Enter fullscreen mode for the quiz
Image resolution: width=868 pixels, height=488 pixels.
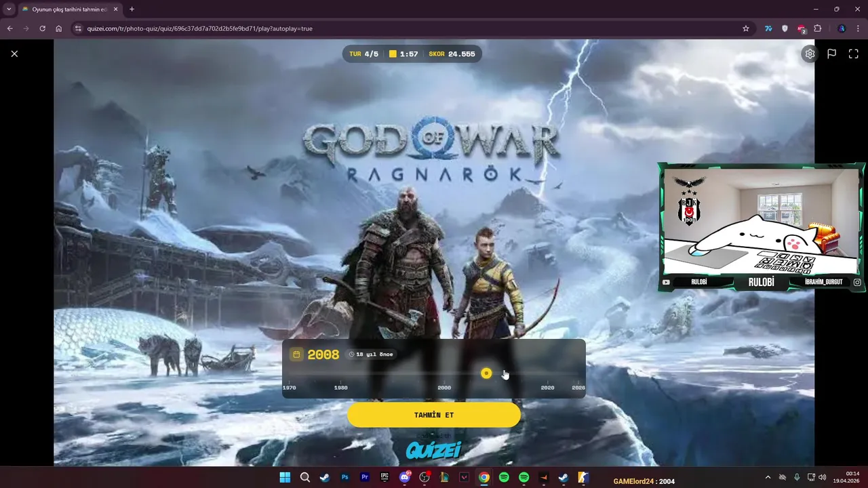[854, 54]
